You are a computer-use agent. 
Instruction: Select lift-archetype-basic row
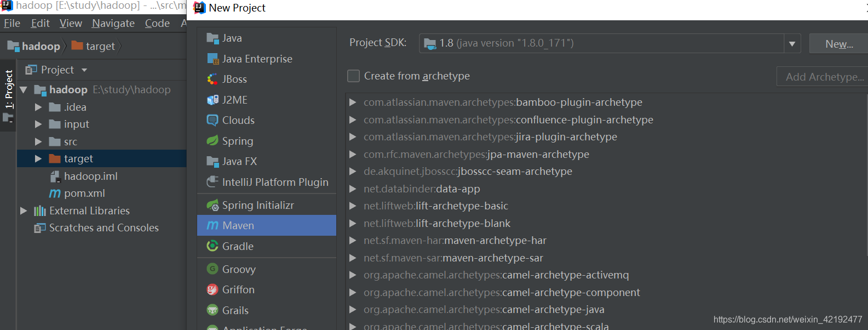point(607,206)
